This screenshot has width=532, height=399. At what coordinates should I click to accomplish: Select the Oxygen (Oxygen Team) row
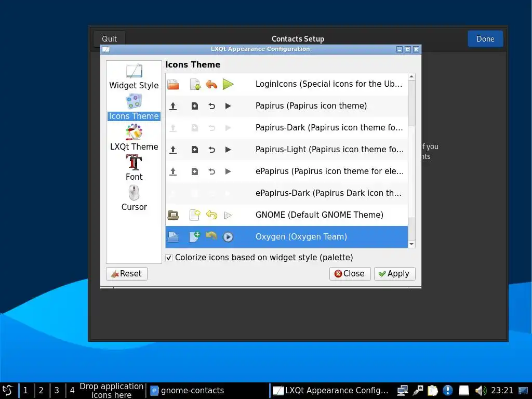pos(286,237)
